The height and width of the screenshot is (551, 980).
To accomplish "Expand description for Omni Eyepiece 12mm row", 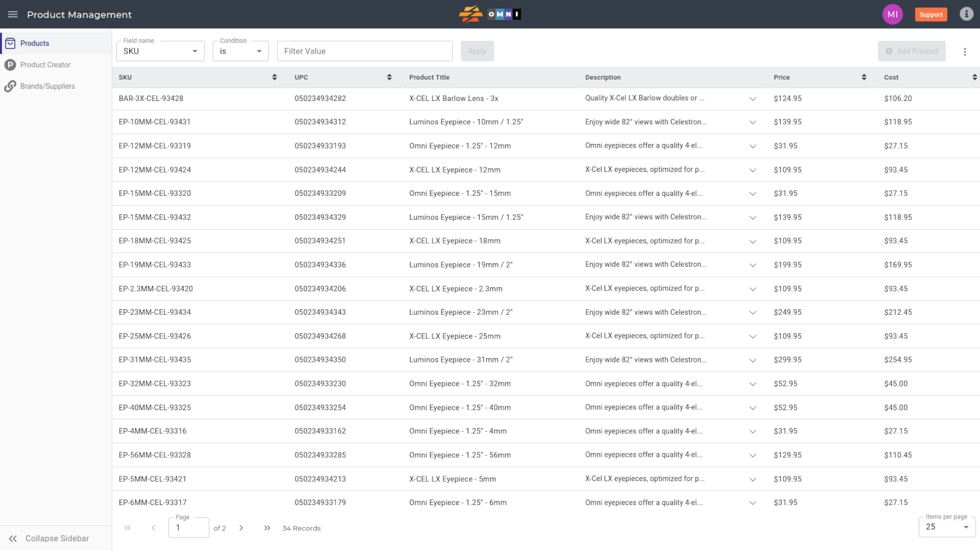I will pos(753,146).
